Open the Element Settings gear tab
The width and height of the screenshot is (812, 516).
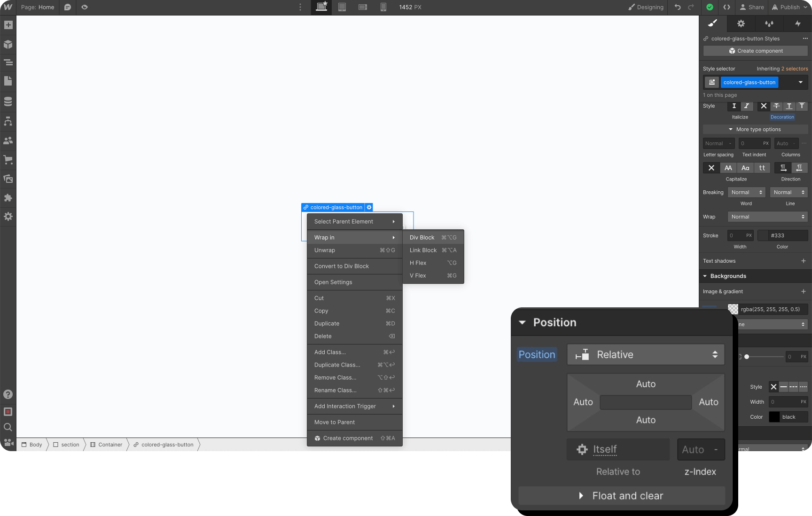tap(741, 23)
